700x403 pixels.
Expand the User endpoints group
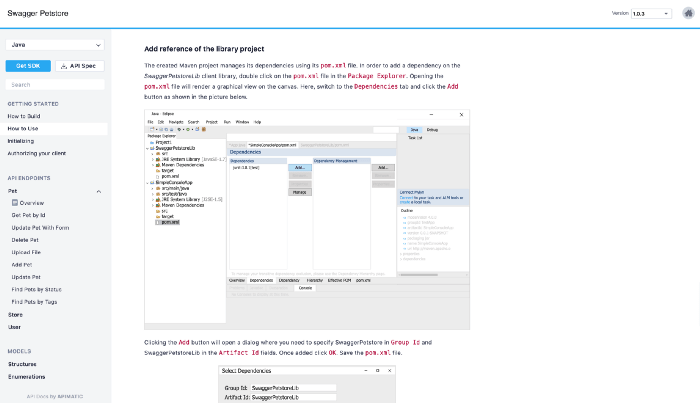coord(14,327)
